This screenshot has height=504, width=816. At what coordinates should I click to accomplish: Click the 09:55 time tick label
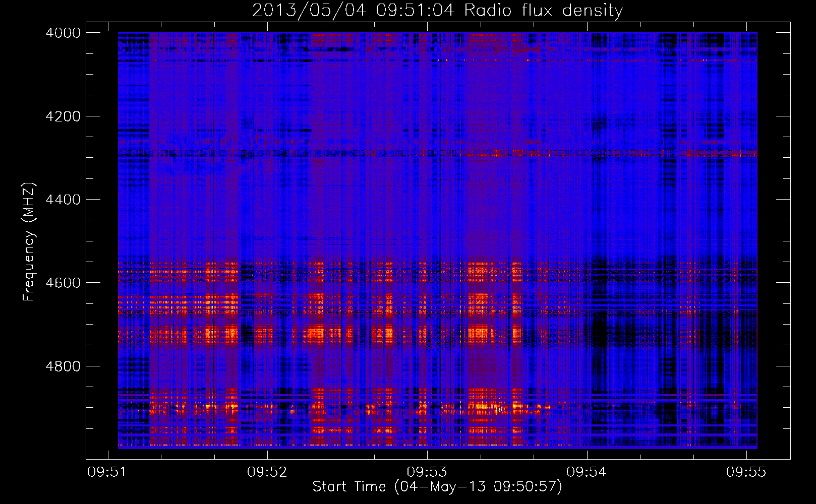[x=746, y=472]
